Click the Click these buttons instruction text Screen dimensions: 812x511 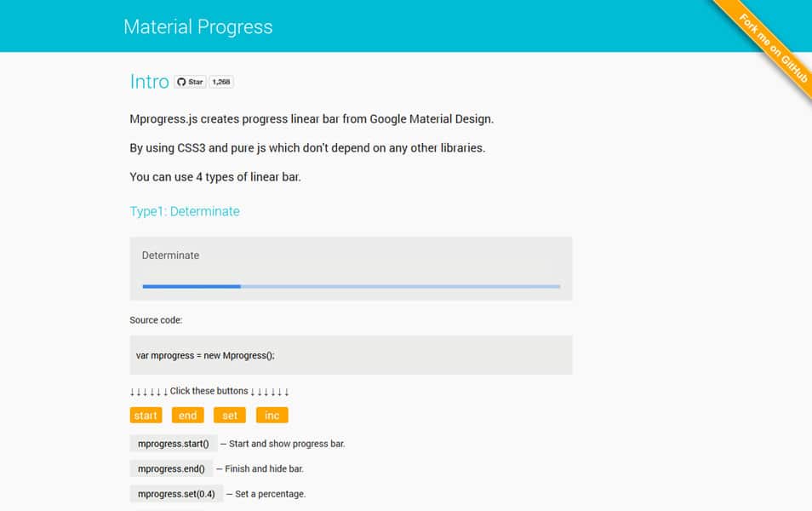(208, 391)
